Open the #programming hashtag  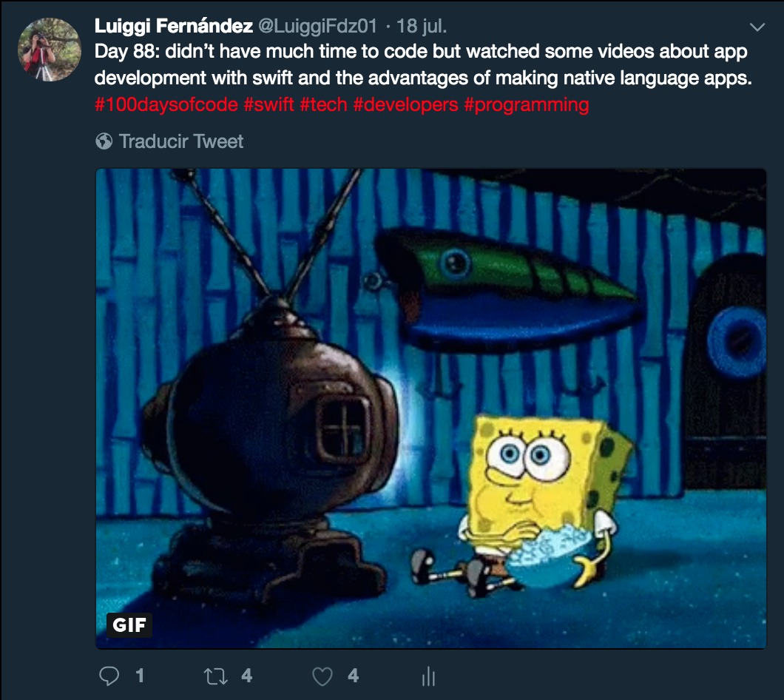tap(527, 104)
